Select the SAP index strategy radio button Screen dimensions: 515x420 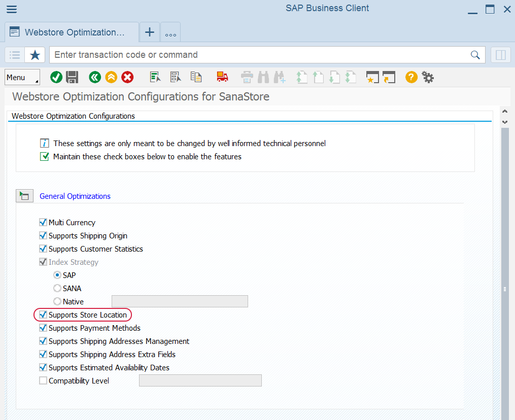57,275
